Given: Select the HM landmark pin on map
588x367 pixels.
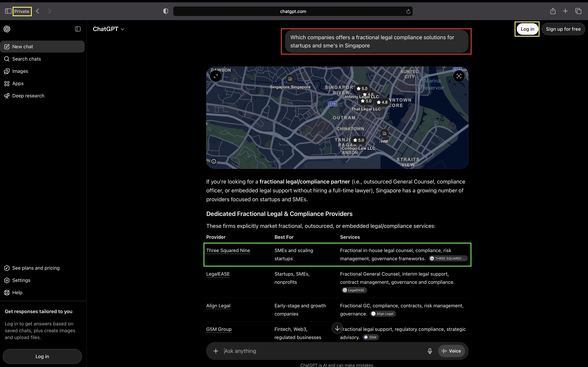Looking at the screenshot, I should pos(384,134).
